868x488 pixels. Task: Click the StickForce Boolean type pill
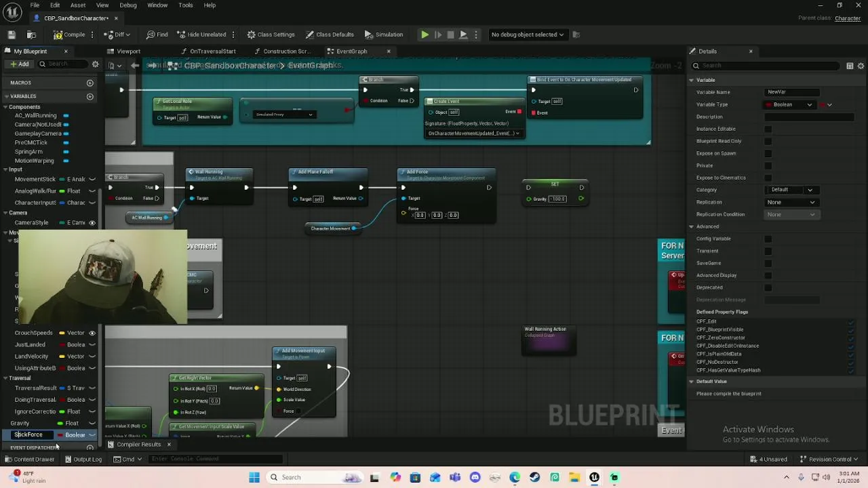(71, 435)
